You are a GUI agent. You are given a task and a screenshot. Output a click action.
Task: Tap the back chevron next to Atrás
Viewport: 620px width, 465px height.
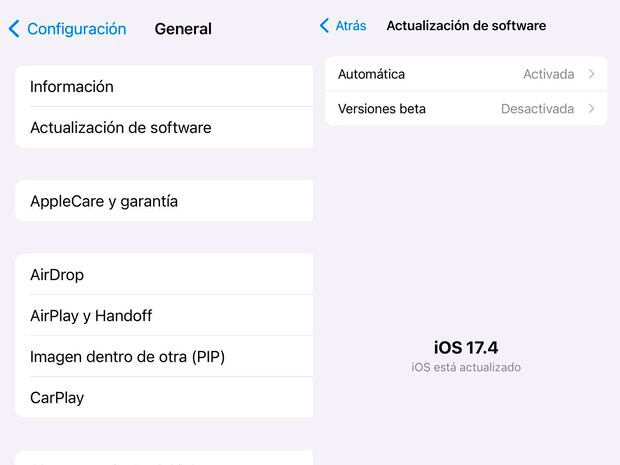(x=324, y=26)
